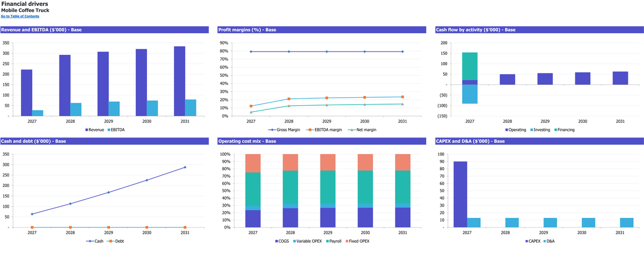
Task: Click the Revenue legend entry
Action: click(x=94, y=130)
